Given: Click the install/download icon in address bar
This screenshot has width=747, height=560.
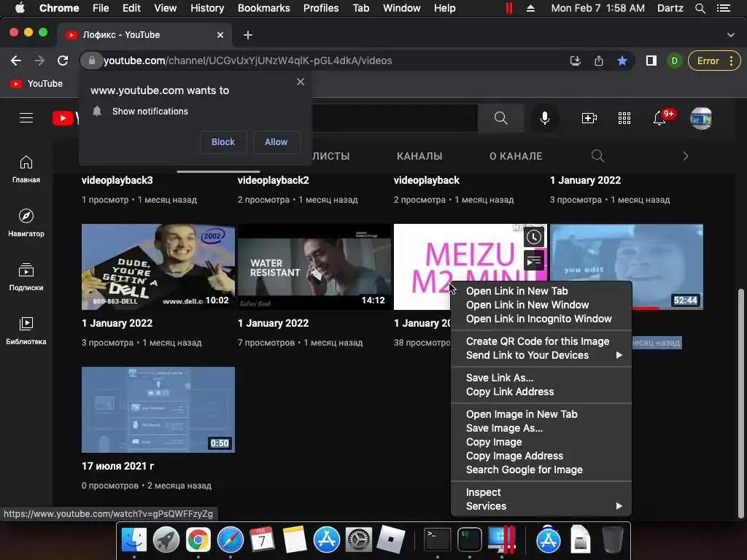Looking at the screenshot, I should click(576, 61).
